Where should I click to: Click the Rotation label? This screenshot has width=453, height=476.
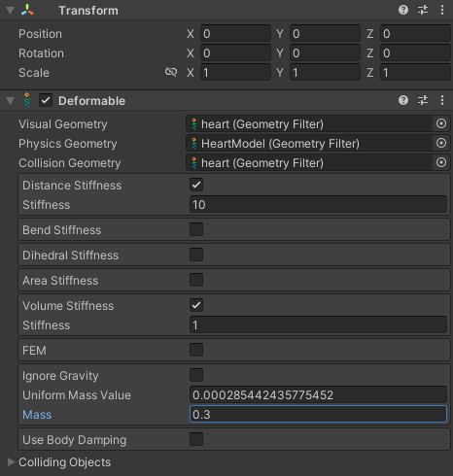pos(41,53)
